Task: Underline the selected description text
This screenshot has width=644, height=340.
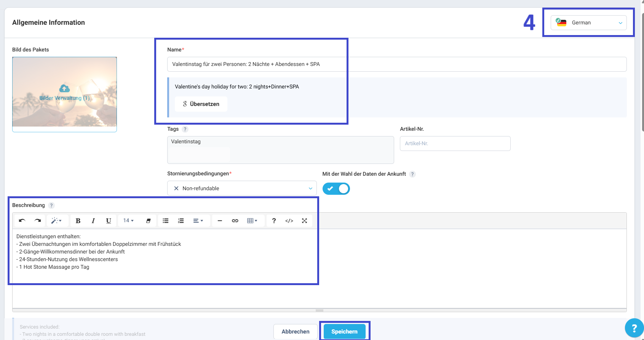Action: pos(109,221)
